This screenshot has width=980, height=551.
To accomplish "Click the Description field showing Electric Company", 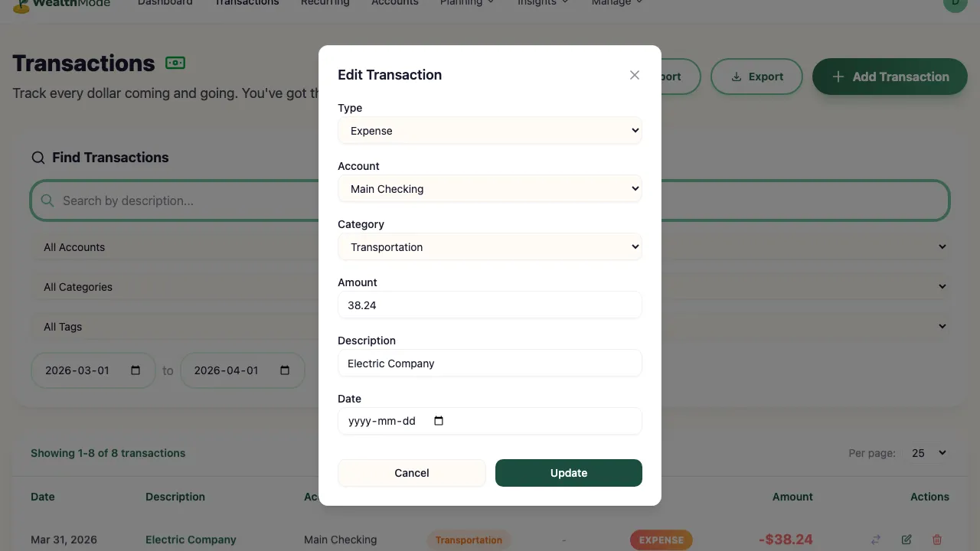I will click(490, 363).
